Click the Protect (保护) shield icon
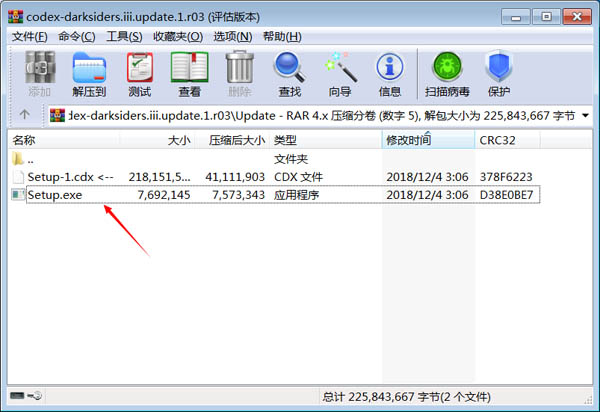 pos(499,73)
